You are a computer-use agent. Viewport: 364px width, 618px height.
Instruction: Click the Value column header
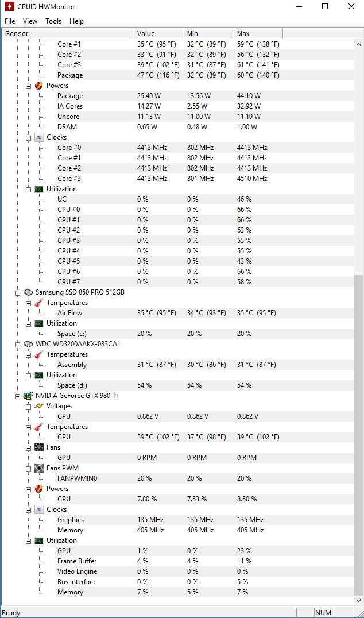tap(146, 33)
